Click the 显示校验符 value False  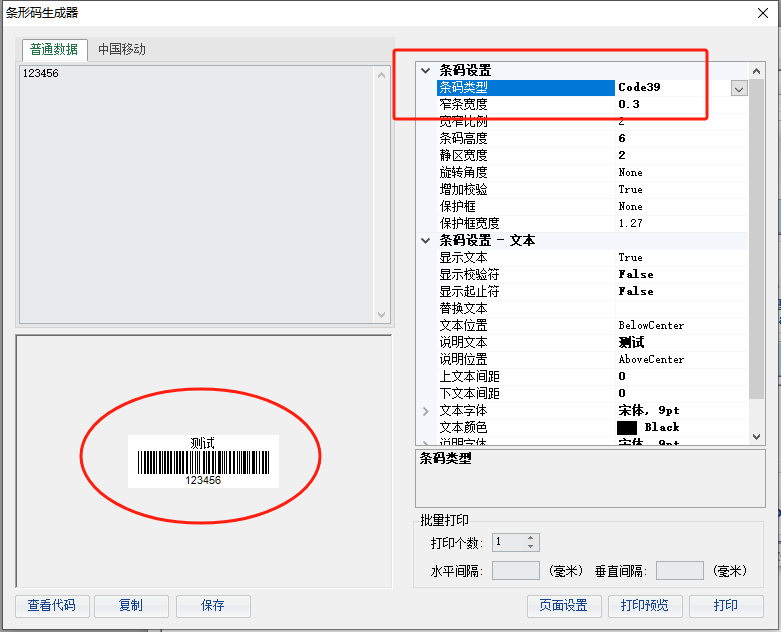coord(636,274)
